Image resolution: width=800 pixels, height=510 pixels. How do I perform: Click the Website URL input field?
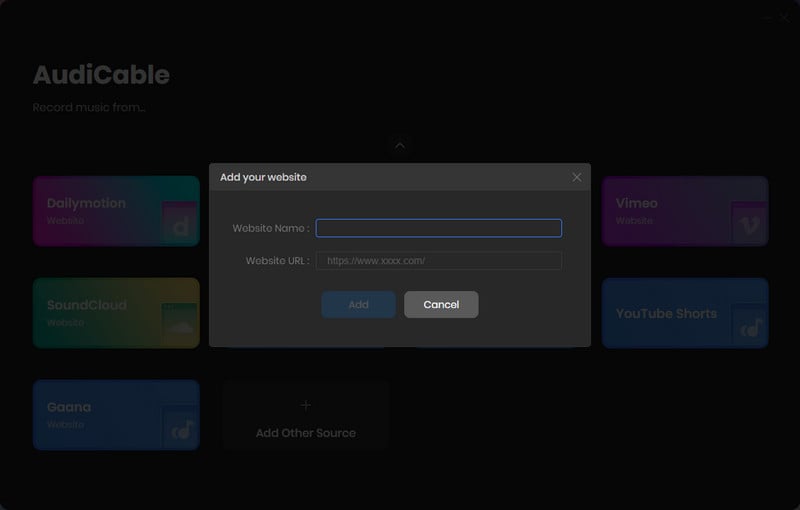click(x=439, y=261)
